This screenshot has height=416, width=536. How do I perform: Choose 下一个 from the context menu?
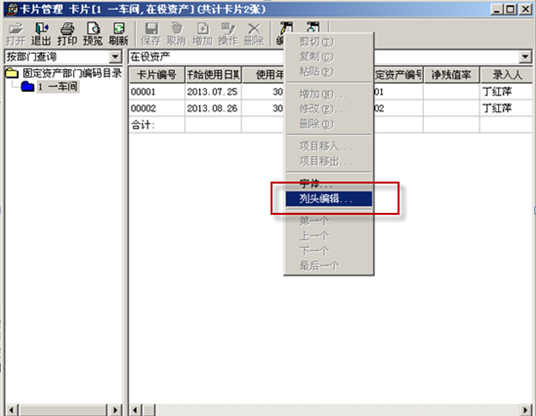(x=329, y=251)
